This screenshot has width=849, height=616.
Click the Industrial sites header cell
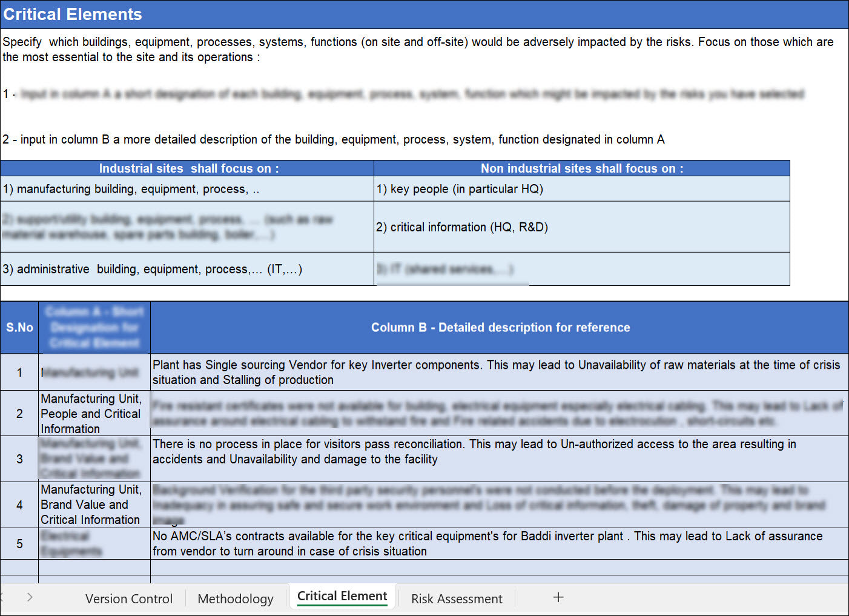[x=188, y=168]
